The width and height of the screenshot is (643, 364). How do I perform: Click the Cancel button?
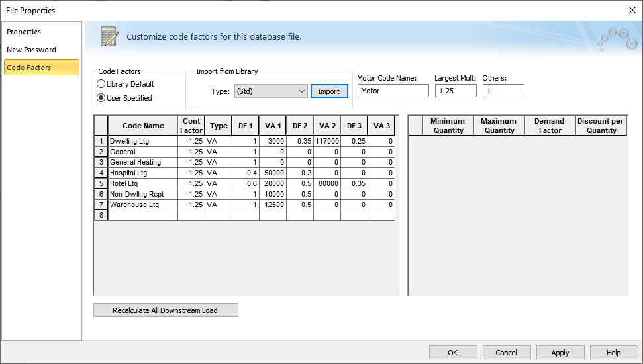pos(507,353)
